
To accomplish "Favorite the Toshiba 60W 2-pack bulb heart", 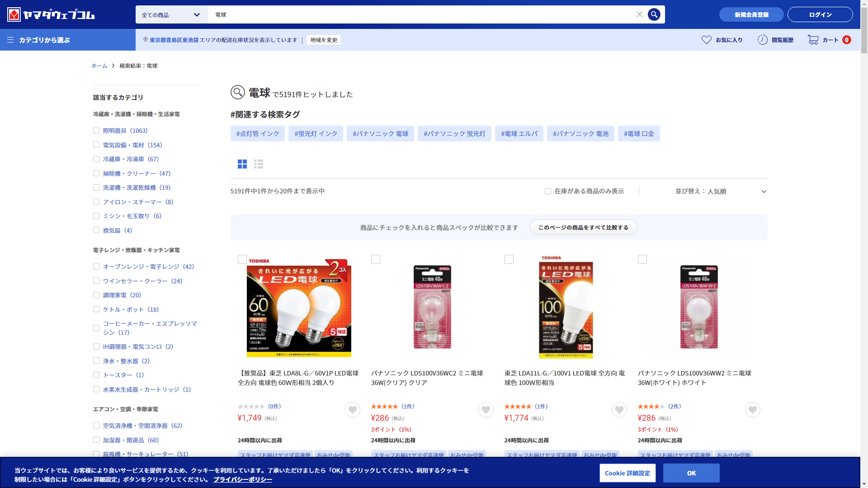I will tap(352, 410).
